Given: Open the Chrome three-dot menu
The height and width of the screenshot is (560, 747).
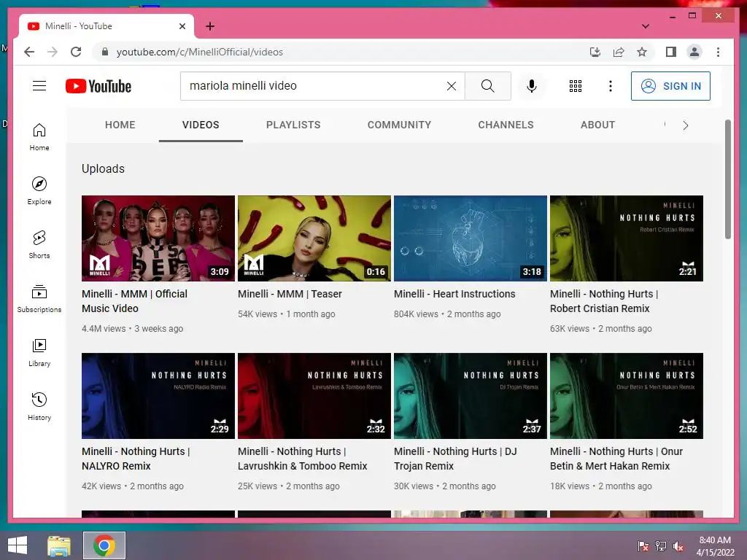Looking at the screenshot, I should (x=718, y=52).
